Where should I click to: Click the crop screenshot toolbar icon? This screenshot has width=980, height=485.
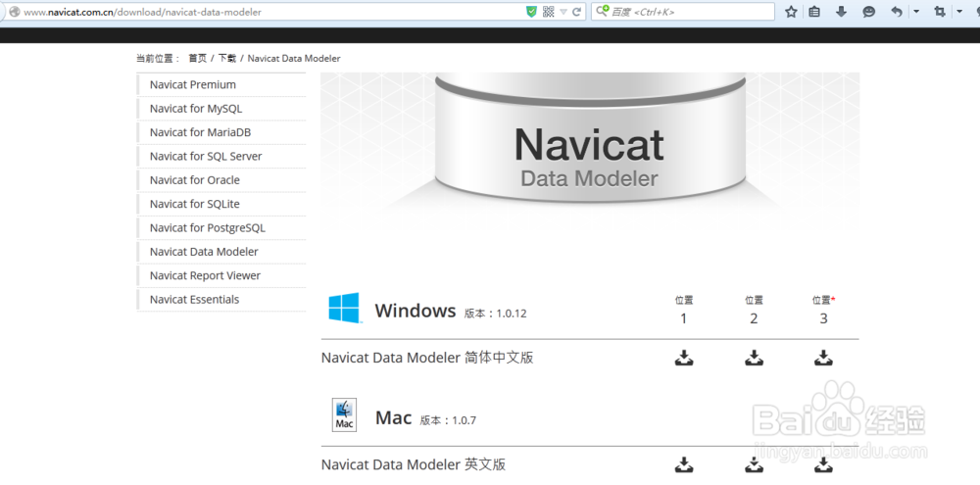pyautogui.click(x=939, y=11)
